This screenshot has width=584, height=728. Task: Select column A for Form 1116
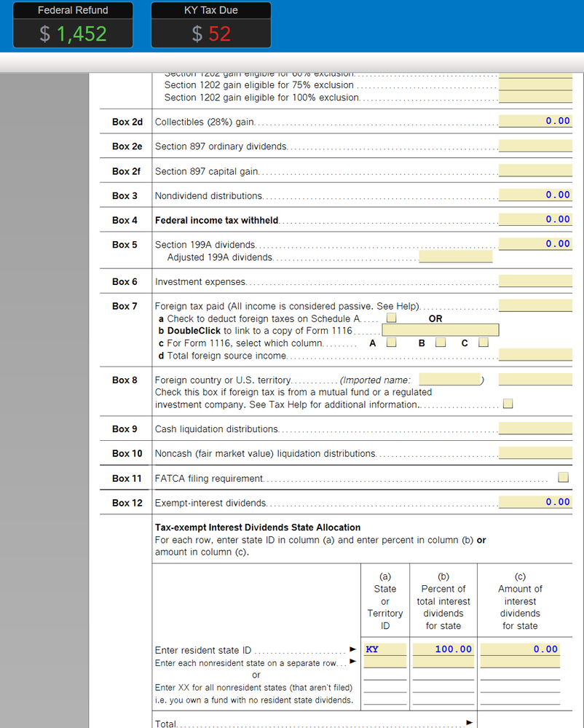(x=391, y=343)
